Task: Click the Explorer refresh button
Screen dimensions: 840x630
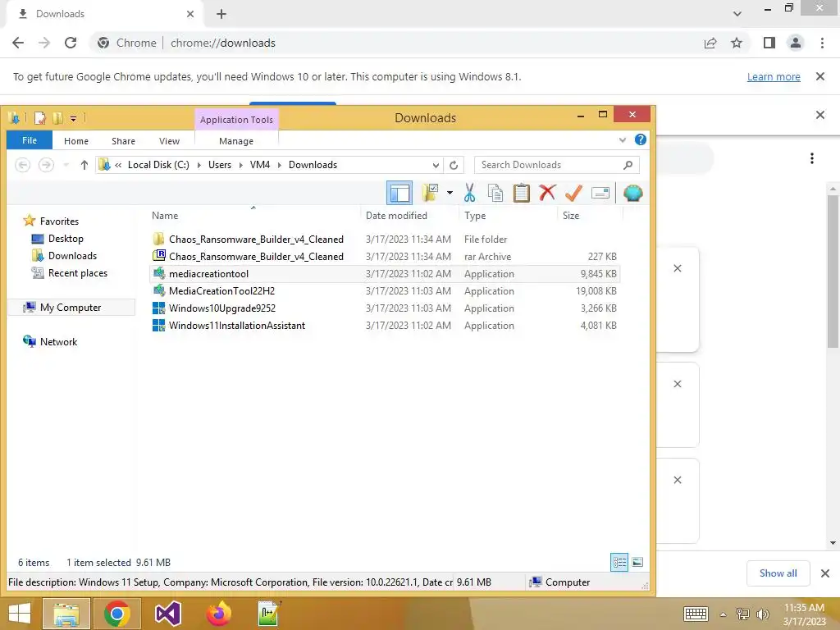Action: pos(454,165)
